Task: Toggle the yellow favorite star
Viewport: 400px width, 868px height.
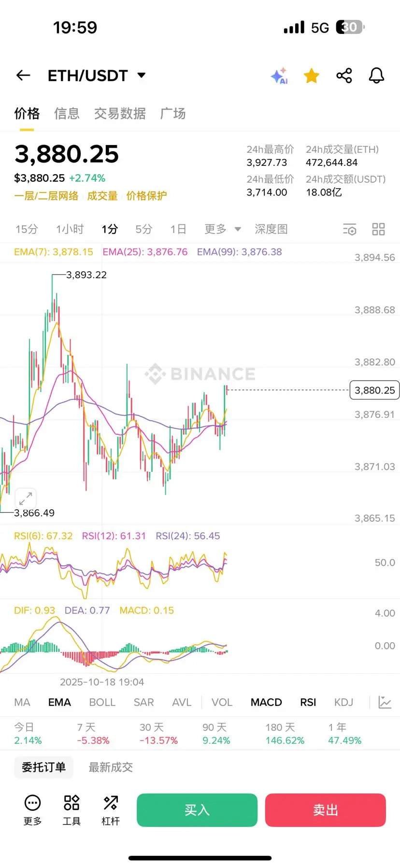Action: [x=312, y=75]
